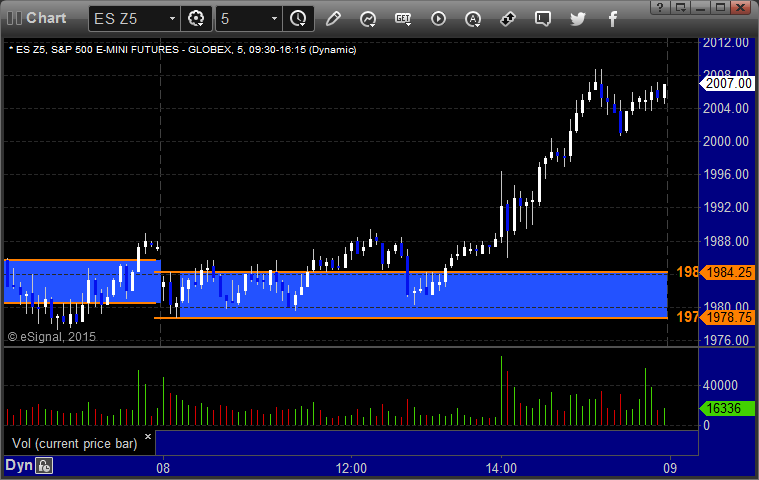
Task: Click the 12:00 time axis label
Action: pos(351,468)
